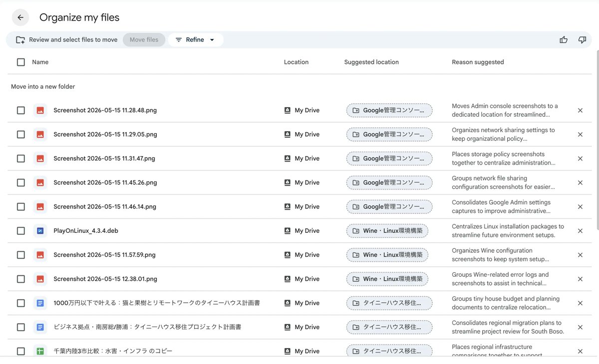Dismiss the suggestion for ビジネス拠点・南房総/勝浦 document
This screenshot has width=599, height=364.
pyautogui.click(x=580, y=327)
